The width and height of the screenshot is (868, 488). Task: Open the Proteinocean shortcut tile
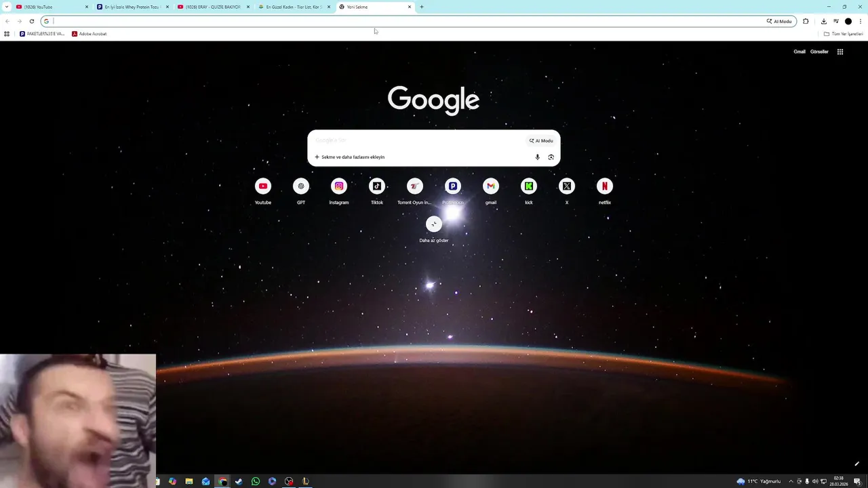point(453,192)
